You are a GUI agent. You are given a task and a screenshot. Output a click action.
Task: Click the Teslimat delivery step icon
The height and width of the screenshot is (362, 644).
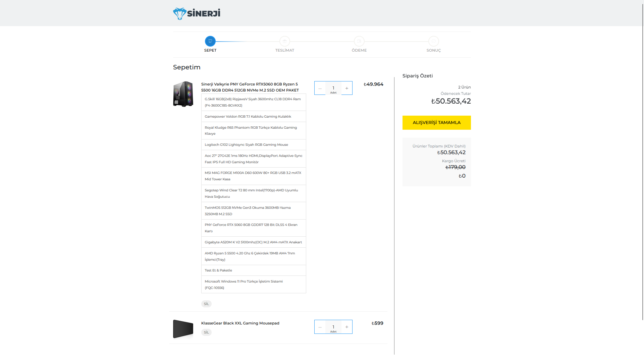pyautogui.click(x=284, y=41)
